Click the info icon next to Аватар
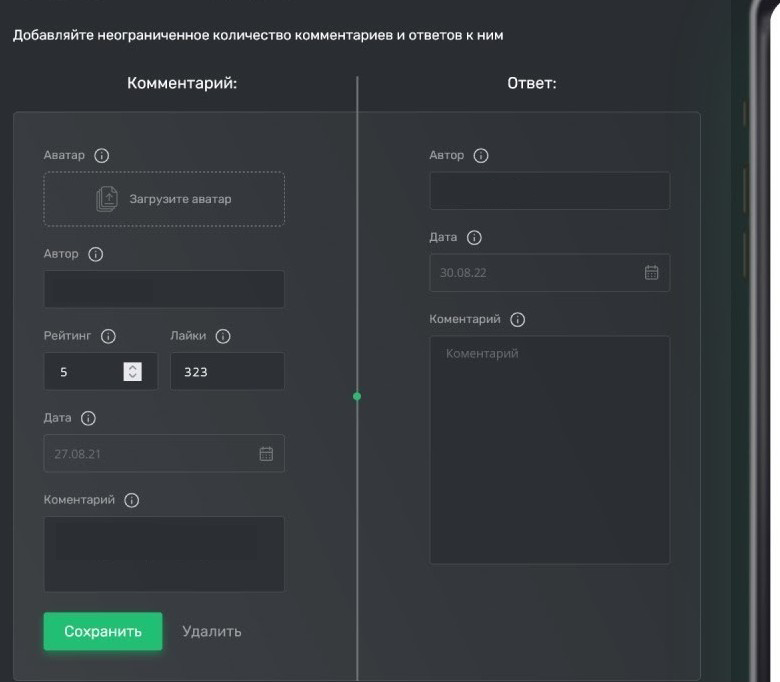 (101, 156)
